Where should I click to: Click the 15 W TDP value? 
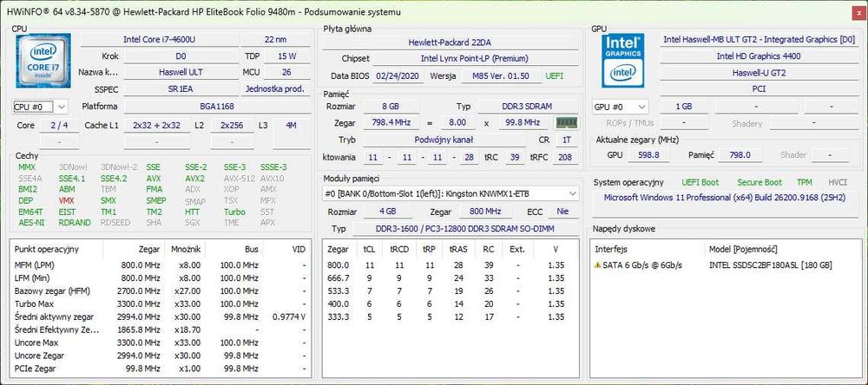(x=286, y=55)
